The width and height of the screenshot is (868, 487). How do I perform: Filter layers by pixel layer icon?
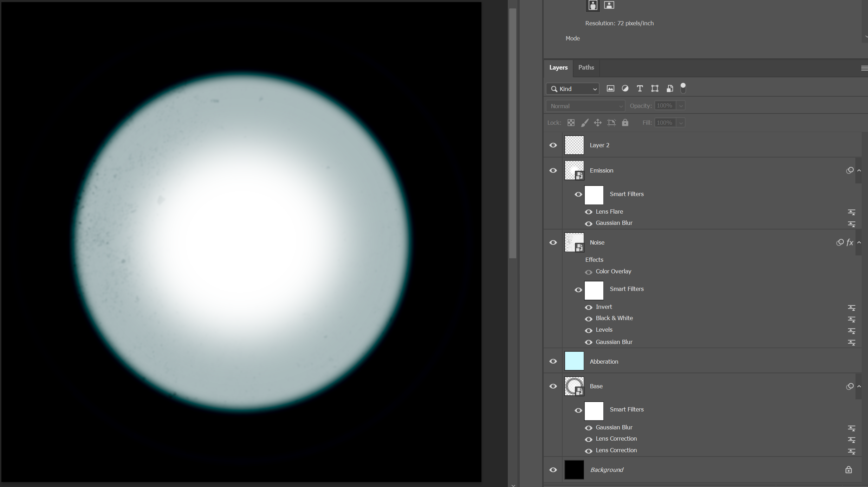(610, 89)
